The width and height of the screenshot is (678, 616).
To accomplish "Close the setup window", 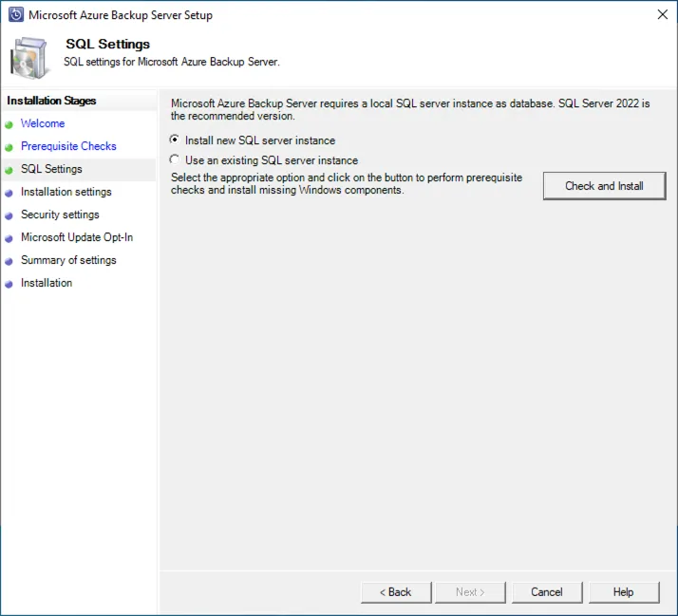I will click(x=661, y=15).
